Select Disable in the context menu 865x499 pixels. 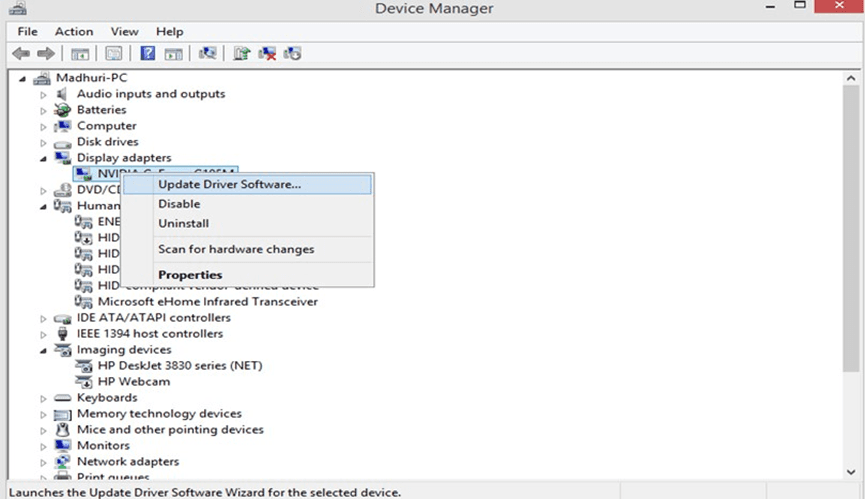pyautogui.click(x=179, y=204)
